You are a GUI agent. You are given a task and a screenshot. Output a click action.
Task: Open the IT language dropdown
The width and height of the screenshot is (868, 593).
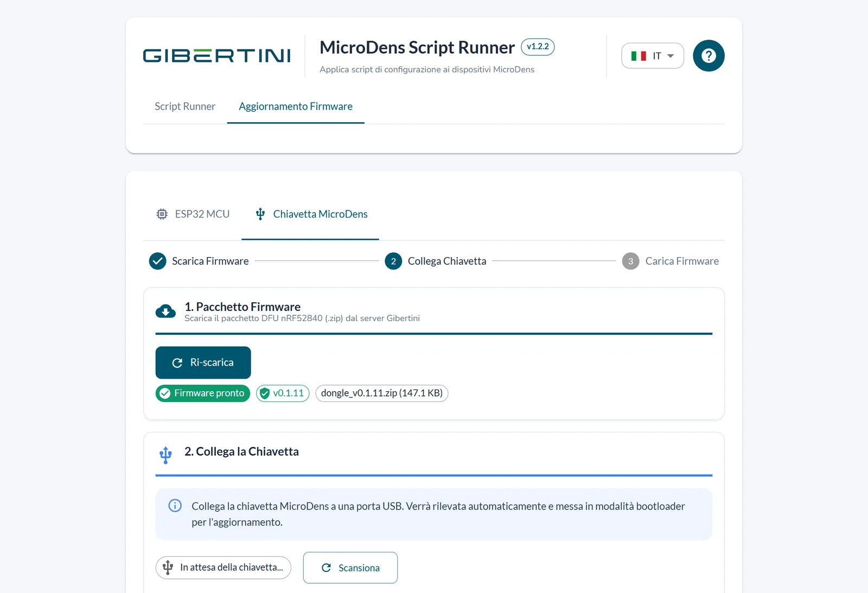pos(653,56)
